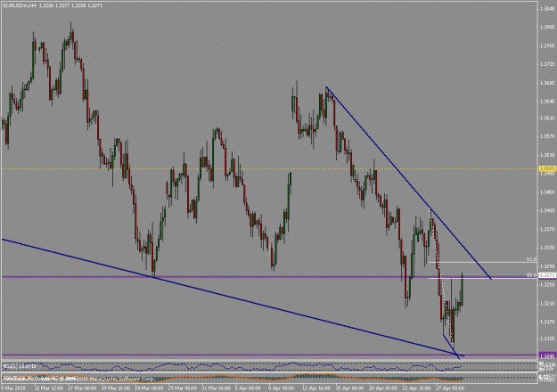This screenshot has height=392, width=557.
Task: Click the 27 Apr 08:00 time axis label
Action: tap(450, 388)
